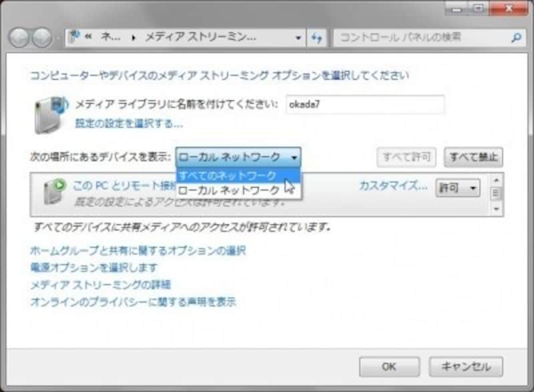The image size is (534, 392).
Task: Confirm with the OK button
Action: [x=389, y=367]
